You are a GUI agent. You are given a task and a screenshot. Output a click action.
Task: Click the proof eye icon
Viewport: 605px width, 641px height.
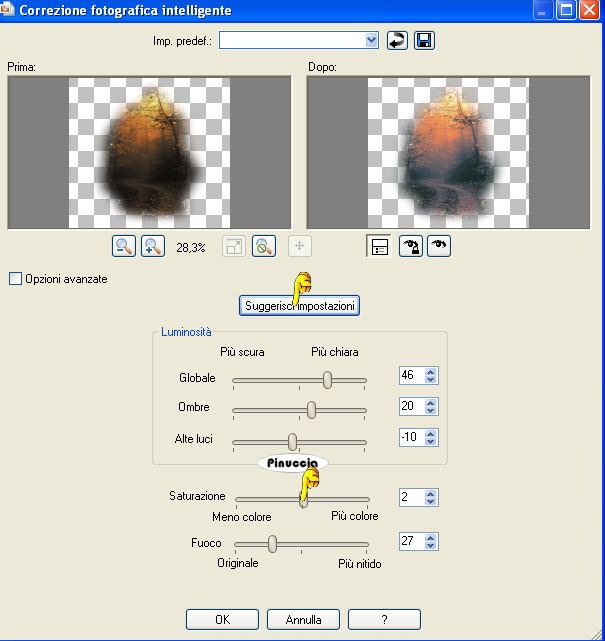click(439, 246)
